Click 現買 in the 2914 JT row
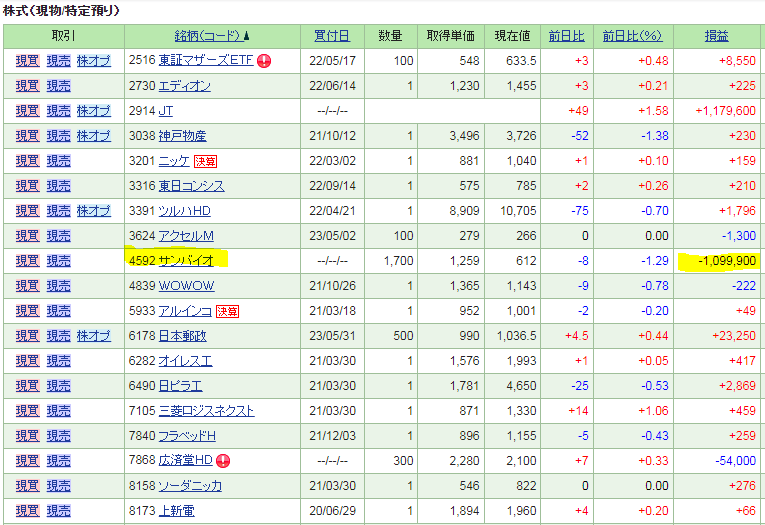765x525 pixels. pyautogui.click(x=27, y=111)
